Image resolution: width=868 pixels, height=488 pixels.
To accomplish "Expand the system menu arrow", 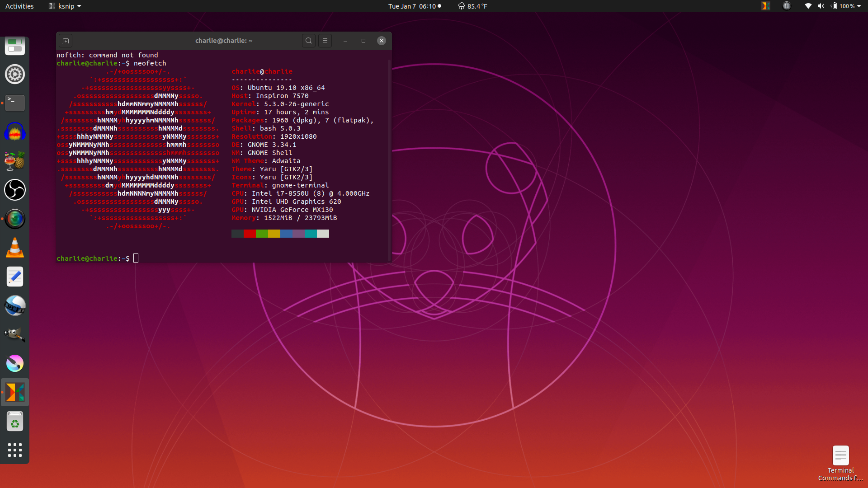I will point(859,6).
